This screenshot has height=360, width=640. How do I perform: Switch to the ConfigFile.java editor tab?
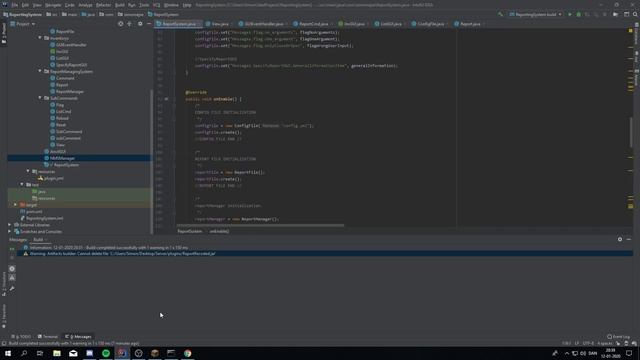pyautogui.click(x=430, y=24)
